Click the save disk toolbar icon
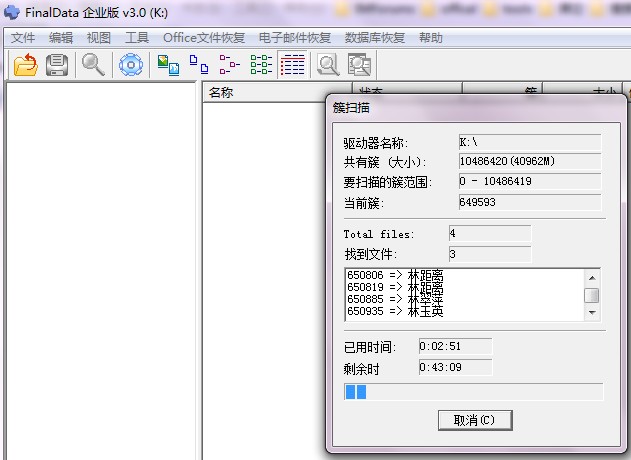 pos(57,64)
